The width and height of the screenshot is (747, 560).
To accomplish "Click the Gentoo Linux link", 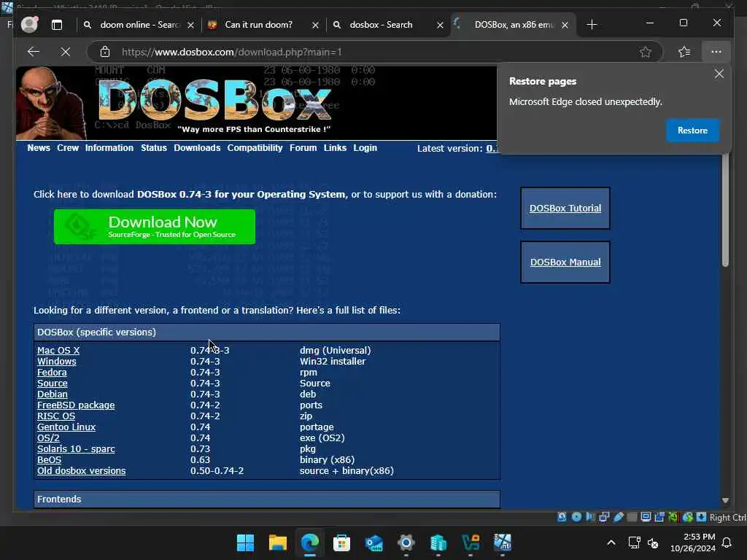I will pos(66,427).
